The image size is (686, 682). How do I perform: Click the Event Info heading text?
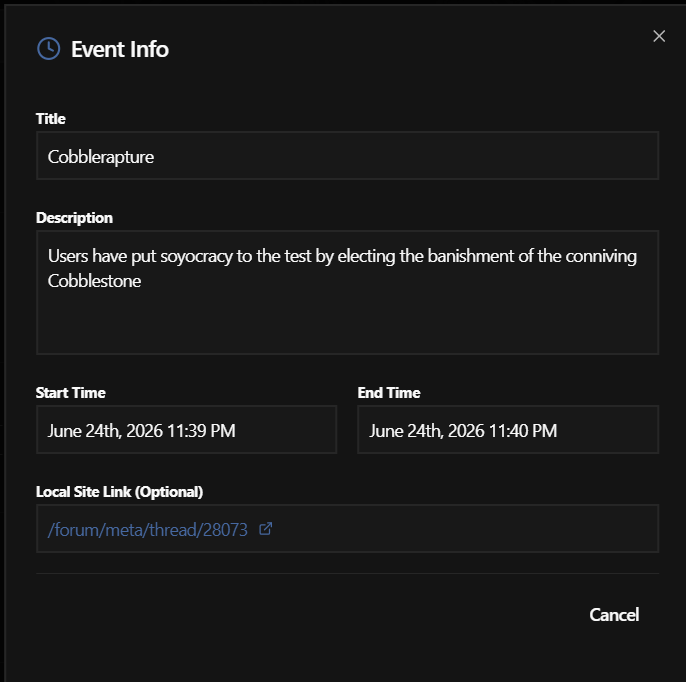120,49
